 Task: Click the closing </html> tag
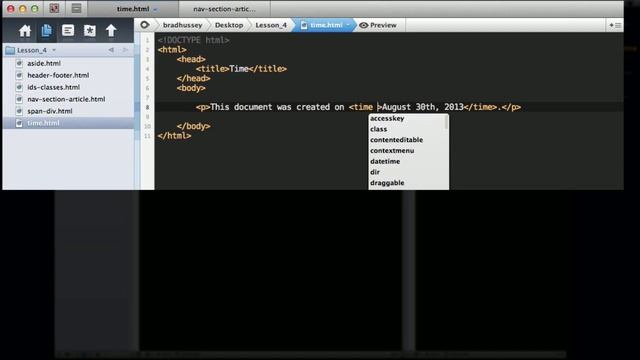click(x=174, y=136)
